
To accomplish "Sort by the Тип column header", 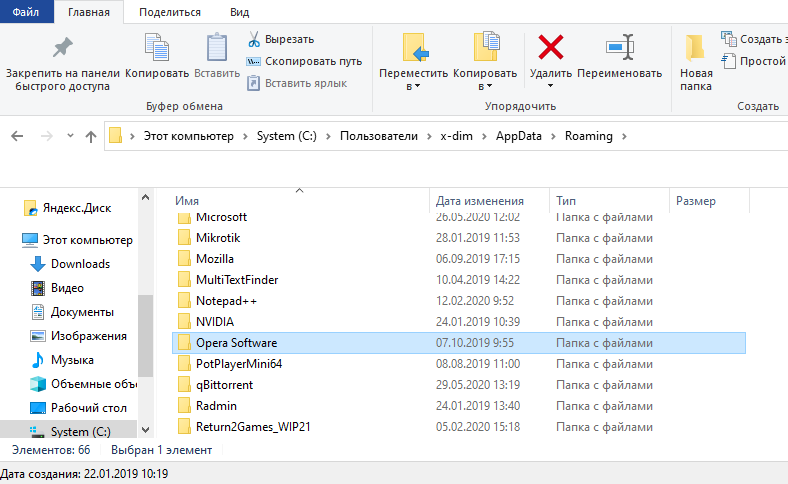I will click(x=610, y=201).
